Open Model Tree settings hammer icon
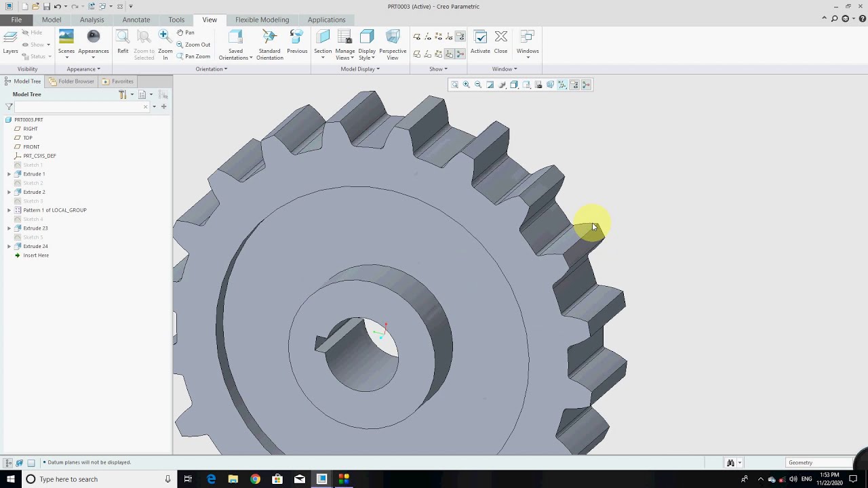The image size is (868, 488). click(122, 94)
